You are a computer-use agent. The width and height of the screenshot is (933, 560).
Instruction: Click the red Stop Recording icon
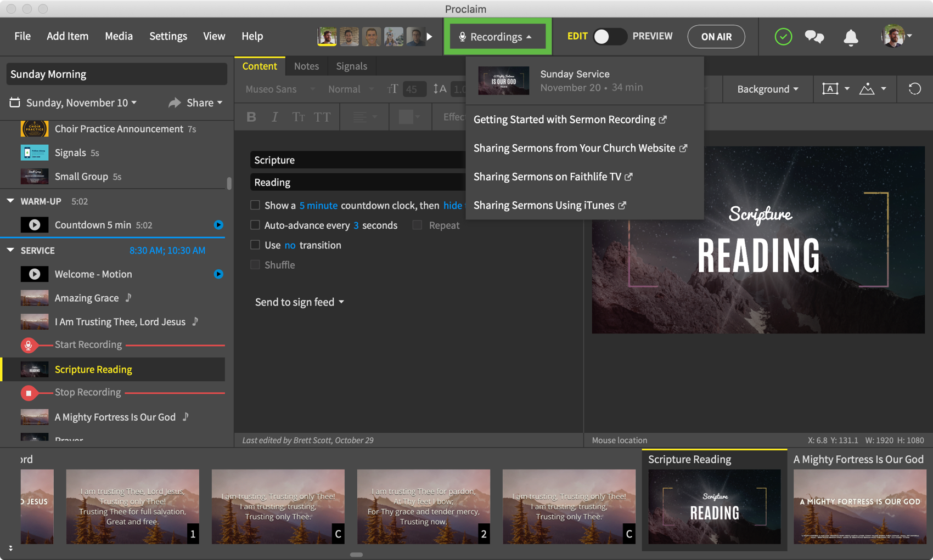(29, 393)
